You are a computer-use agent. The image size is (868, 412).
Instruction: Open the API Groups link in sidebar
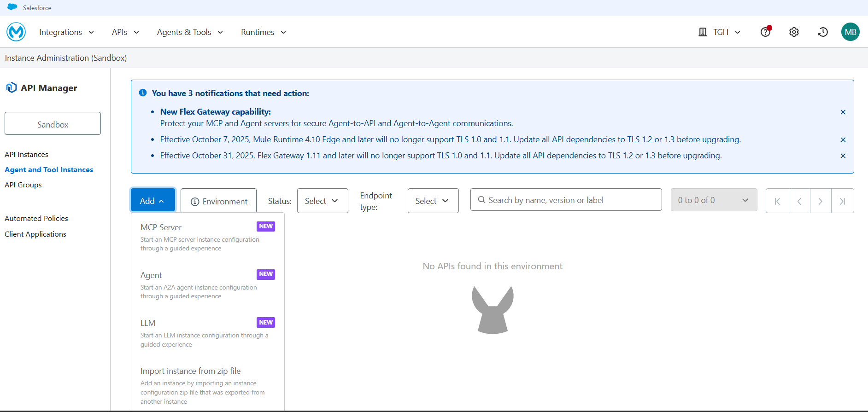[23, 185]
